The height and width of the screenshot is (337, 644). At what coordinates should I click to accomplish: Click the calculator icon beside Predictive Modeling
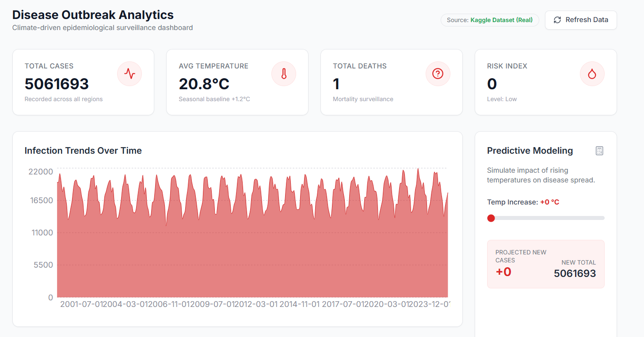pyautogui.click(x=599, y=151)
